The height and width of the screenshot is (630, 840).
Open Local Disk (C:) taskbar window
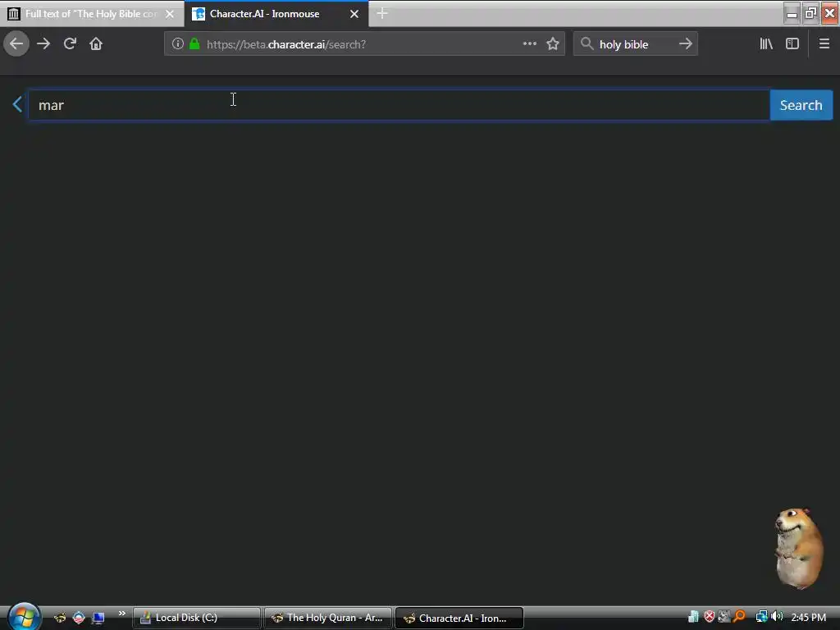coord(197,618)
